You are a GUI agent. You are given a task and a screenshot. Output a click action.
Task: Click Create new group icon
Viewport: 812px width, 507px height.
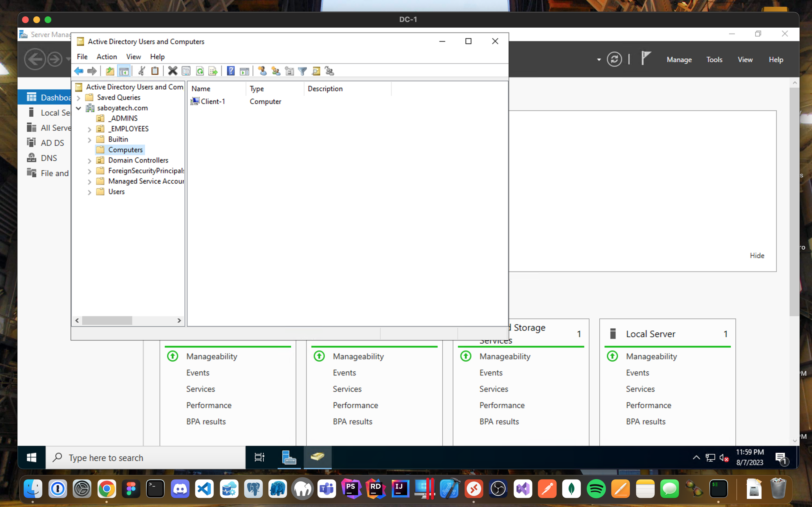(275, 71)
